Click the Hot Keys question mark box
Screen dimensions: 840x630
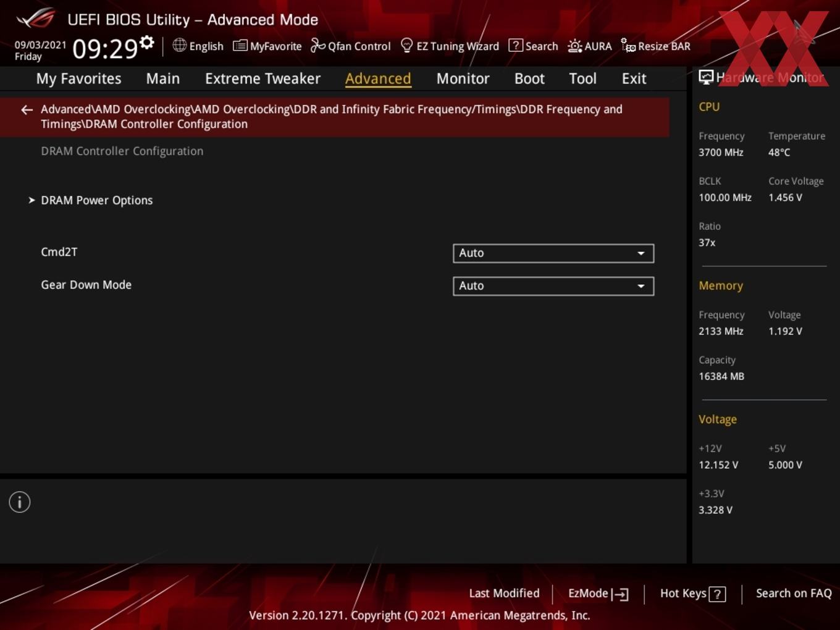coord(717,594)
